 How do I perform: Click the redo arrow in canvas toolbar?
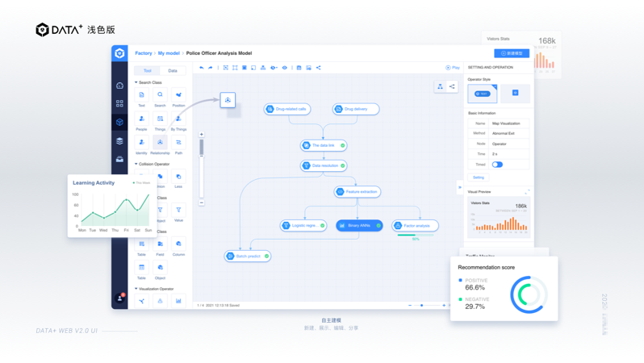[211, 68]
